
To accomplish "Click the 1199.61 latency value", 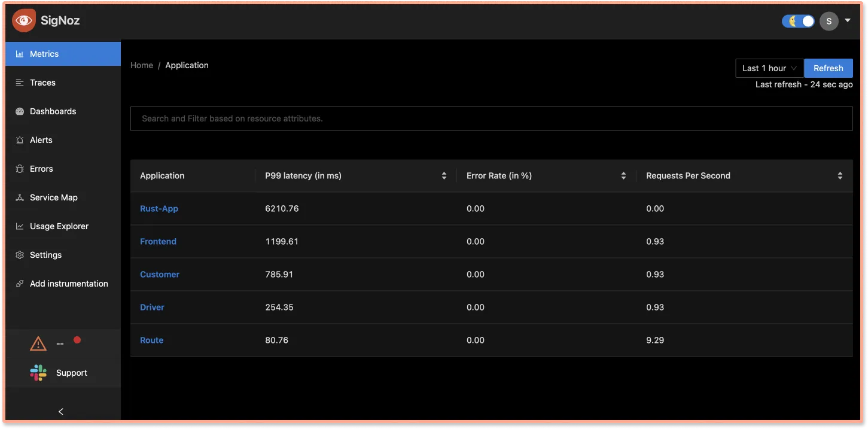I will point(282,242).
